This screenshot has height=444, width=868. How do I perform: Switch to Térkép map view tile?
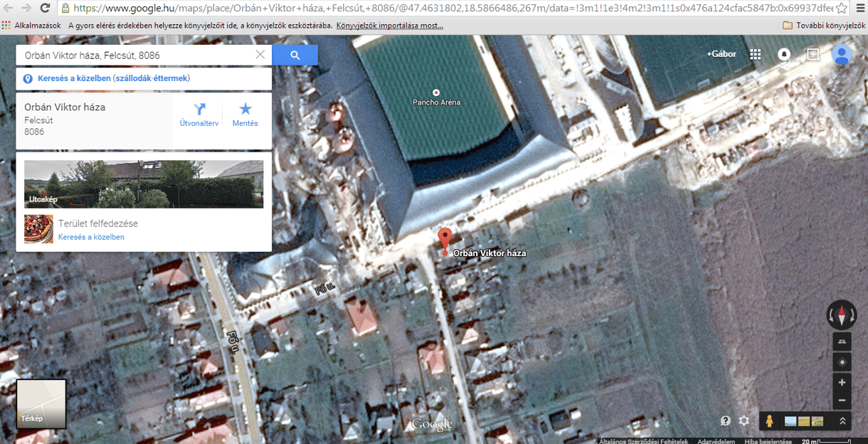tap(41, 404)
